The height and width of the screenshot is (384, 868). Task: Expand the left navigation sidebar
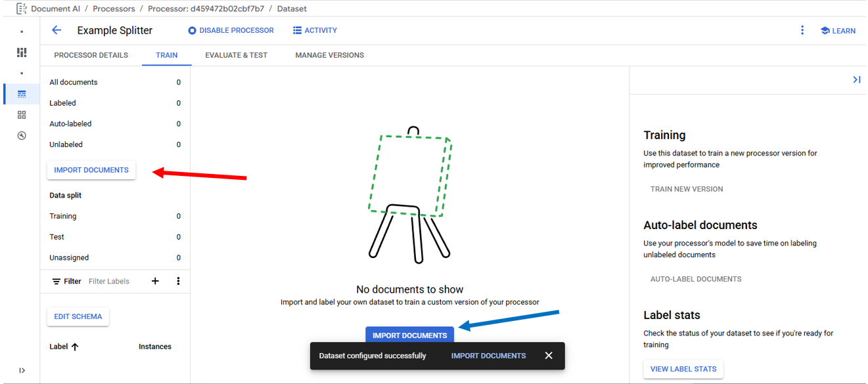click(x=22, y=370)
